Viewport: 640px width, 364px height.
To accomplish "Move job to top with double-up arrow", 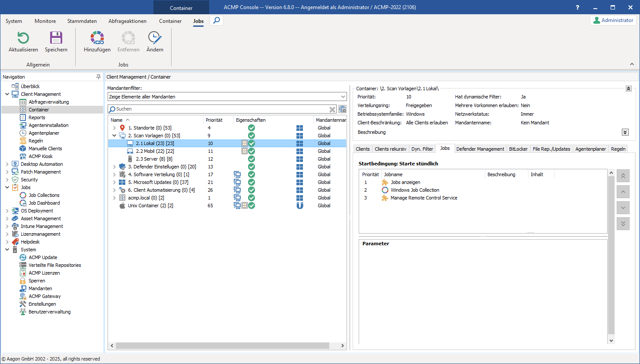I will (x=623, y=176).
